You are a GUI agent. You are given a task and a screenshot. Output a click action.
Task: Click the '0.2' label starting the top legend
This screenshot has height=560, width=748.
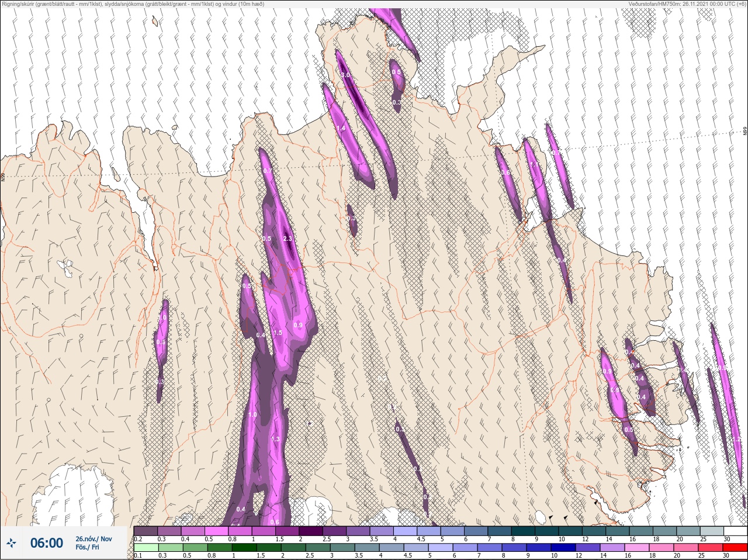click(138, 539)
